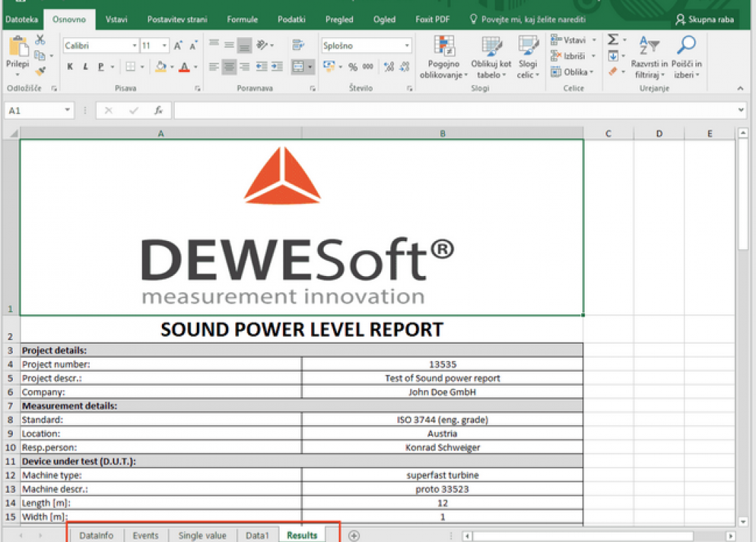This screenshot has width=756, height=542.
Task: Open Razvrsti in filtriraj sort menu
Action: pyautogui.click(x=650, y=57)
